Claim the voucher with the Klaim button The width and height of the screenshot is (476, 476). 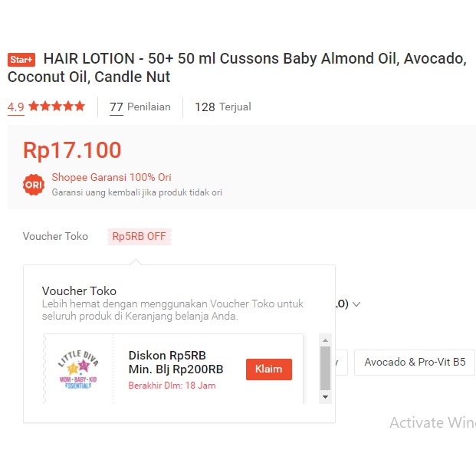pyautogui.click(x=268, y=369)
